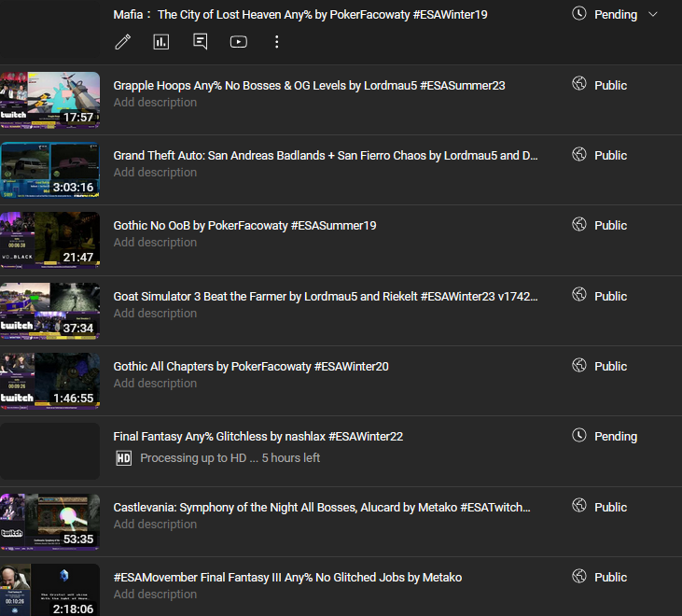Viewport: 682px width, 616px height.
Task: Open Castlevania Symphony of the Night thumbnail
Action: [50, 522]
